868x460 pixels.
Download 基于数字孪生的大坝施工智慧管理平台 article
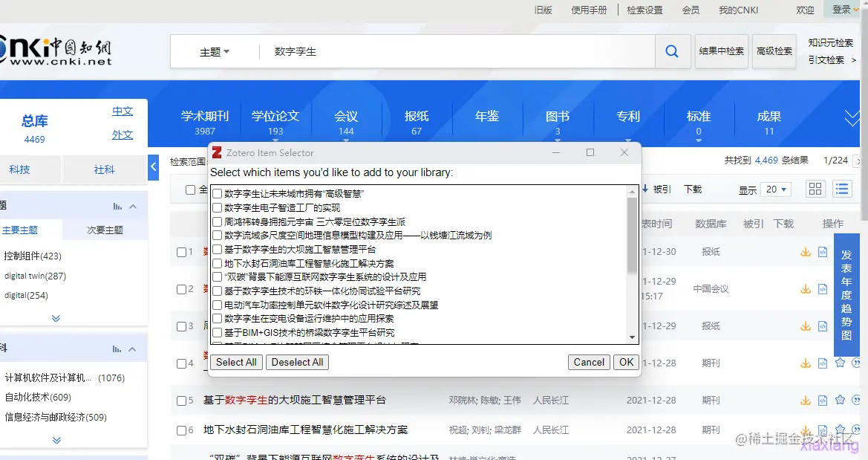point(806,400)
